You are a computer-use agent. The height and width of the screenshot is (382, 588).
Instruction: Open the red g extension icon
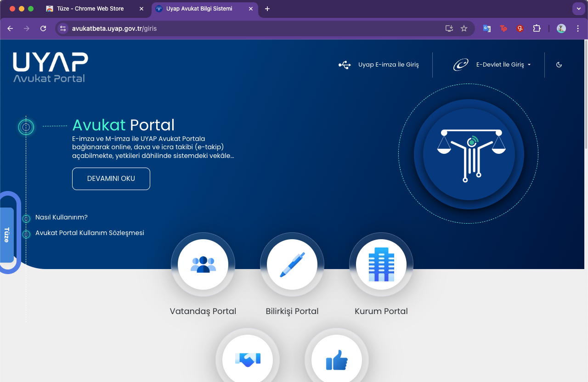520,28
